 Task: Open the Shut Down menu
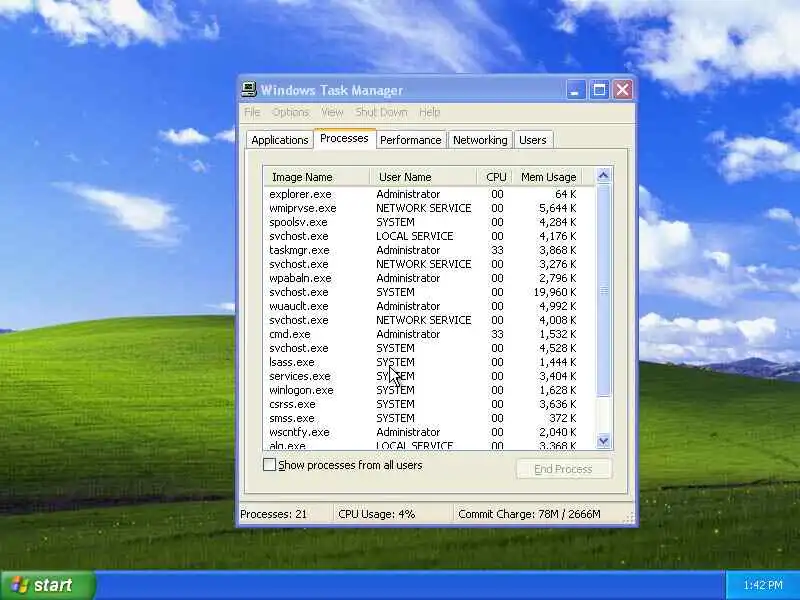(x=382, y=112)
